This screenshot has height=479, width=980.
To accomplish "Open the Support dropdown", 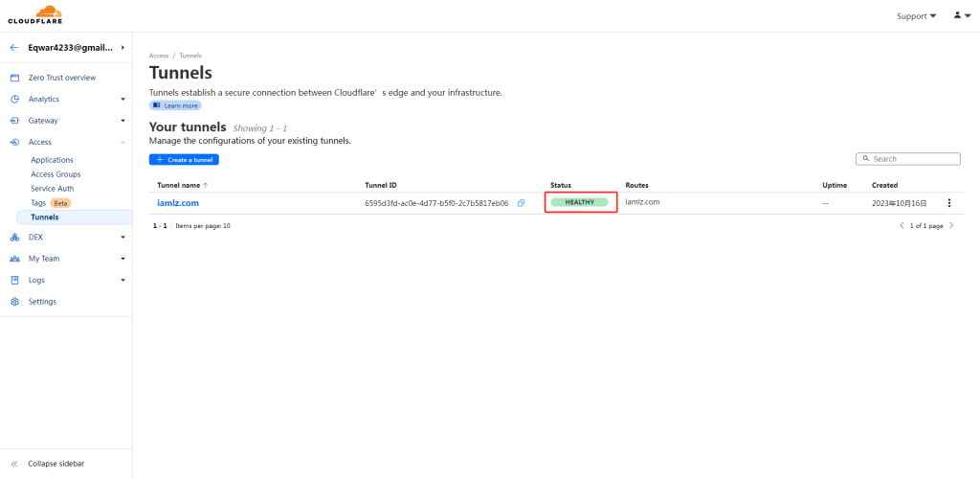I will click(916, 15).
